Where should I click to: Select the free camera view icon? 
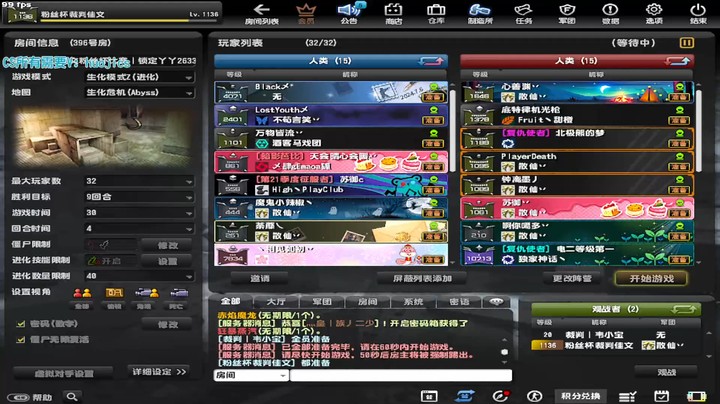179,293
